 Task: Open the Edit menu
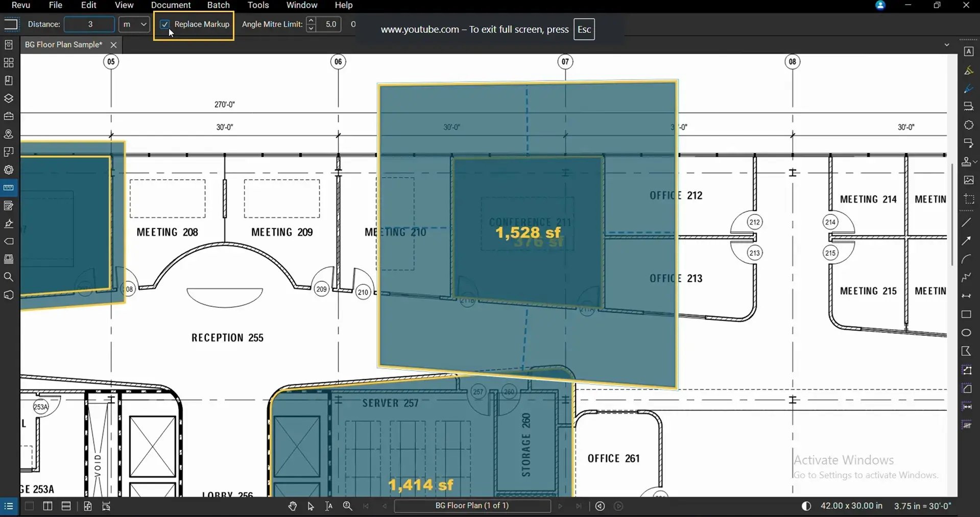(89, 5)
